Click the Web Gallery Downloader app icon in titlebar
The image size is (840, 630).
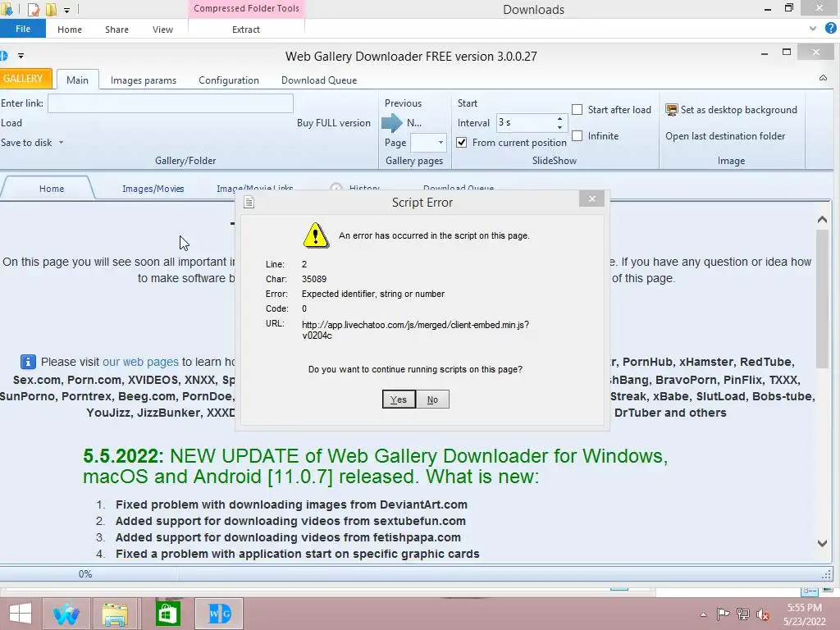pos(4,55)
